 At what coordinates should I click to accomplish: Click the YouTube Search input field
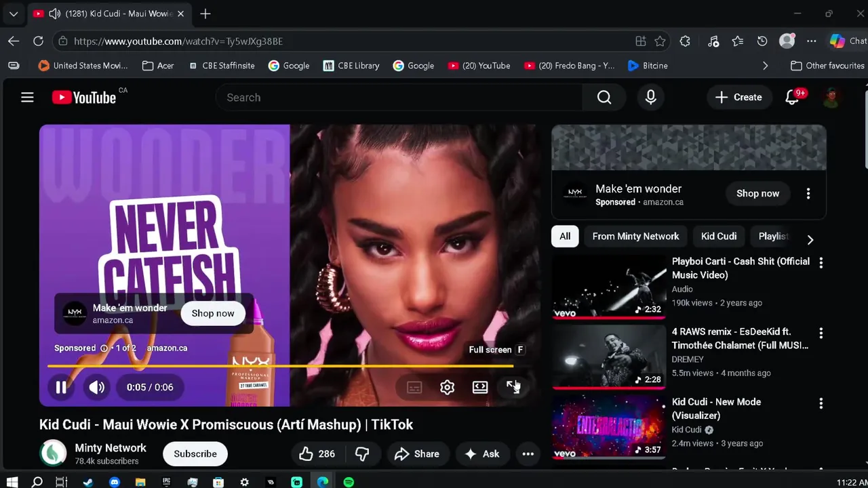pyautogui.click(x=399, y=98)
